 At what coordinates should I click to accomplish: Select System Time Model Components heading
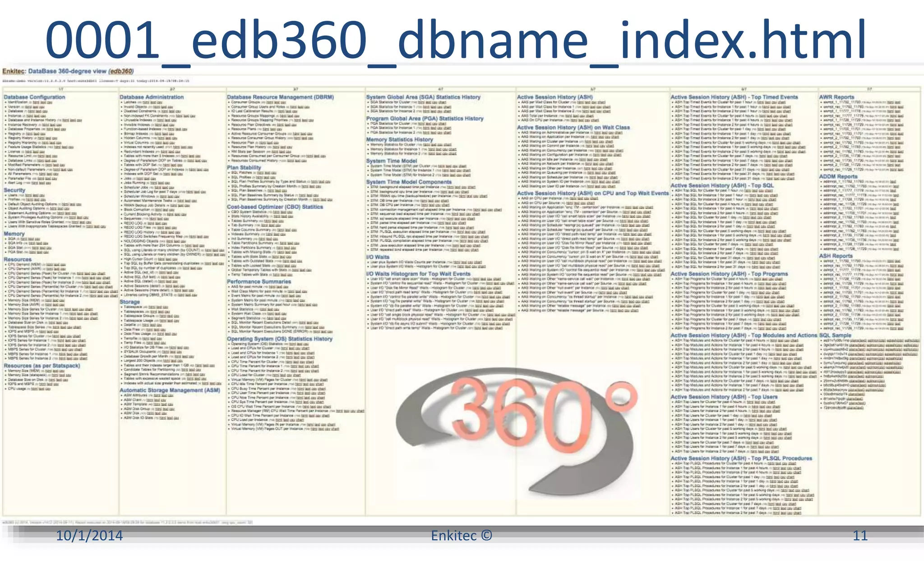pos(409,182)
